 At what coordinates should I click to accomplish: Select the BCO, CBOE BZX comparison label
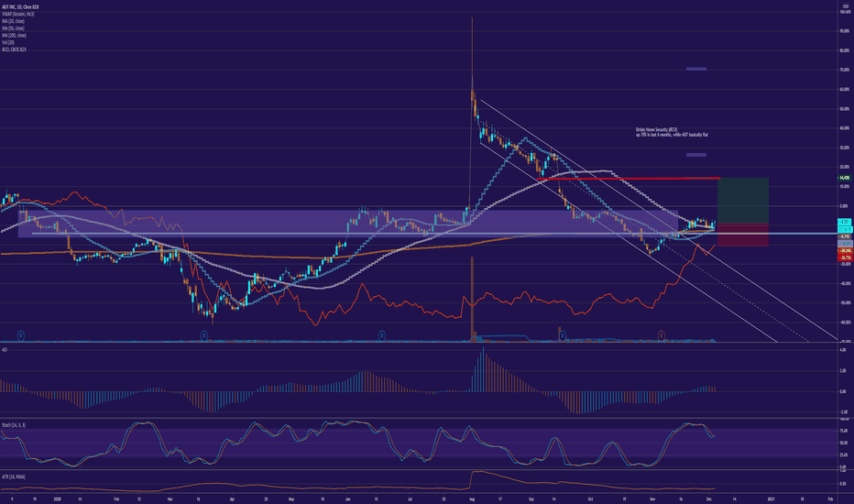click(14, 49)
